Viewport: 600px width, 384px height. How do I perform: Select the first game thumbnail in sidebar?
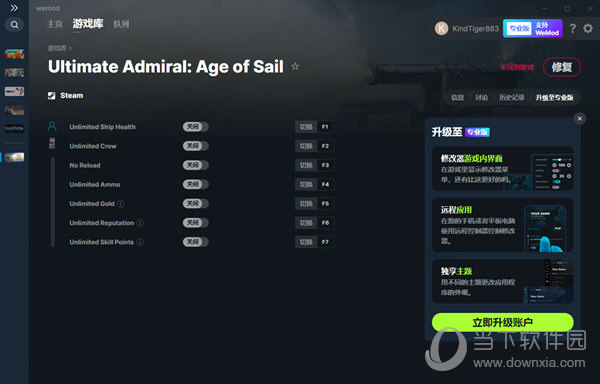click(x=14, y=54)
